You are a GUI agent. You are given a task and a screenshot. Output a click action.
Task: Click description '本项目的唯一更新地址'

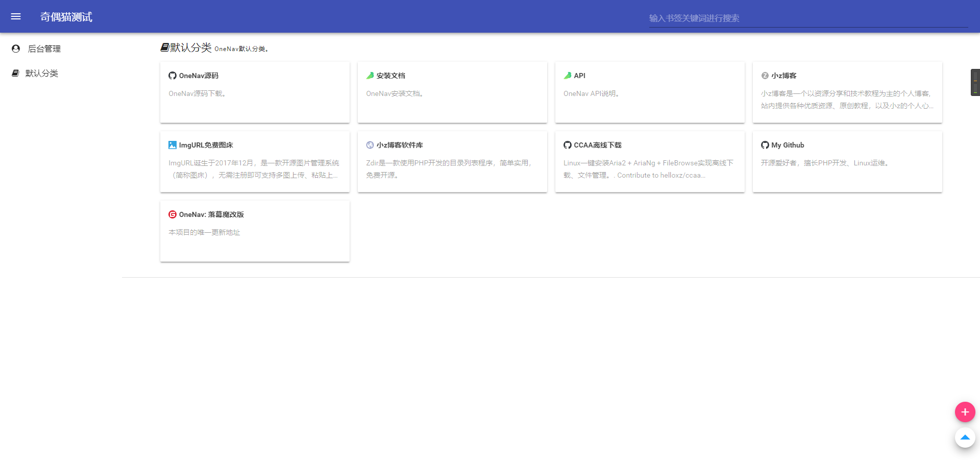(x=204, y=232)
